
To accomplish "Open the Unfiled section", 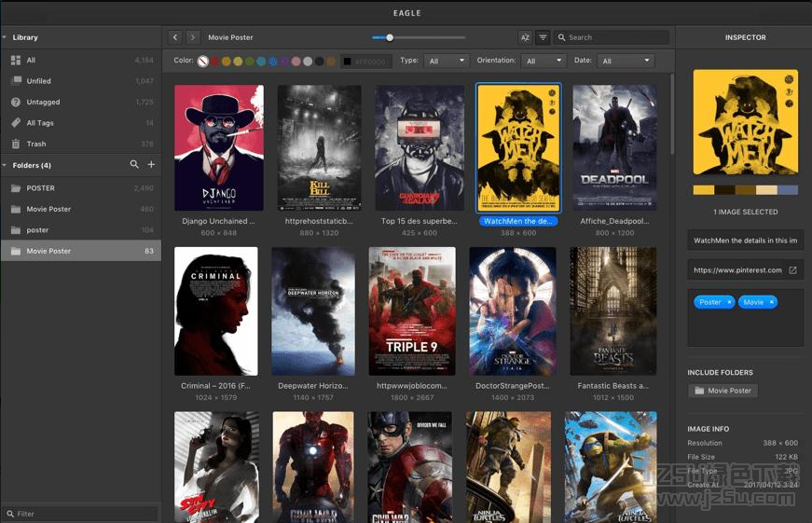I will 81,81.
